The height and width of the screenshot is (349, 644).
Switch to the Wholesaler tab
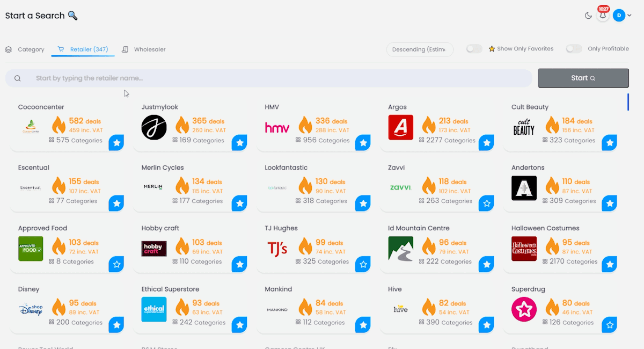click(144, 49)
